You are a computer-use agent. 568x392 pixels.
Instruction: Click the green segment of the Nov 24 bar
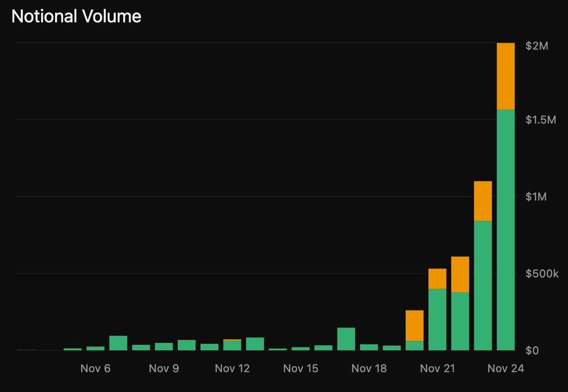(x=505, y=230)
